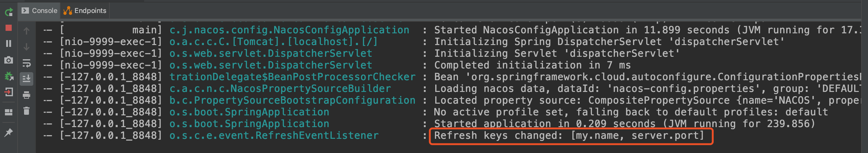Viewport: 868px width, 153px height.
Task: Click the 'Refresh keys changed' log line
Action: coord(569,135)
